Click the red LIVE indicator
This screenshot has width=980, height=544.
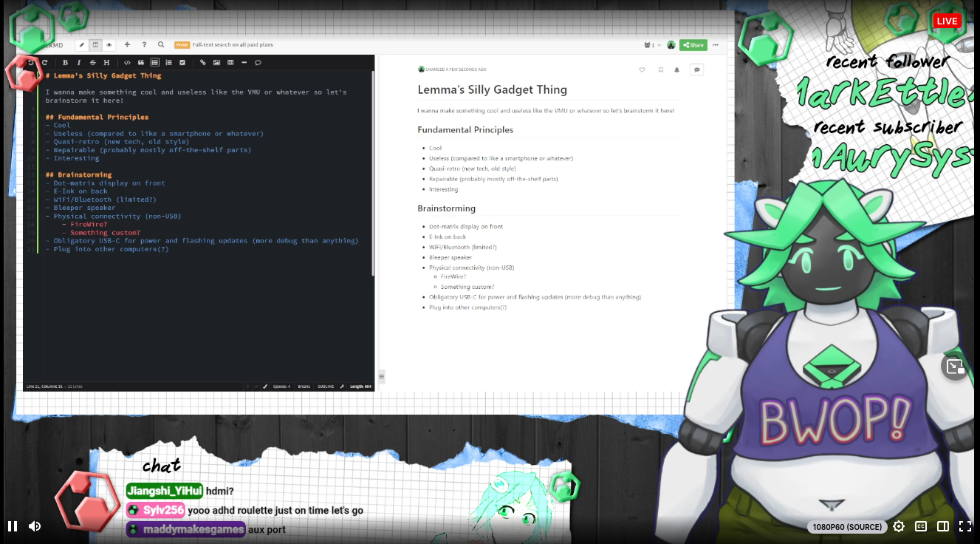947,21
